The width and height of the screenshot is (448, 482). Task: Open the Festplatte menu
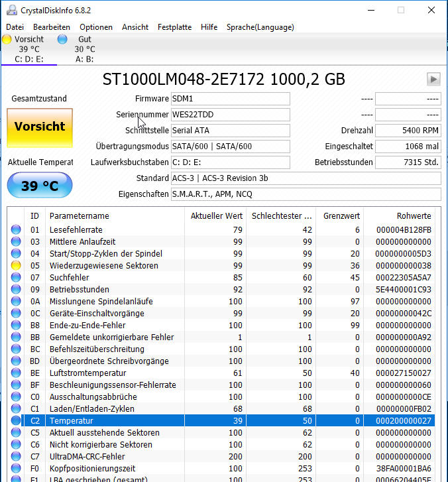[x=174, y=27]
